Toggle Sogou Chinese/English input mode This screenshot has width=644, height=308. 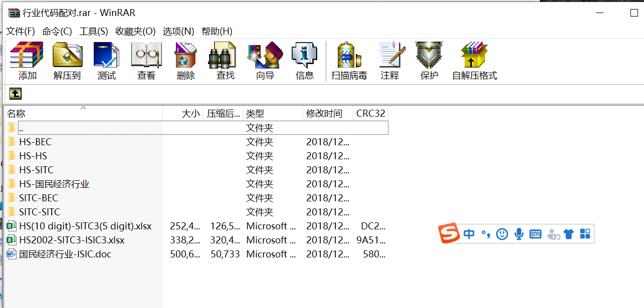coord(469,234)
